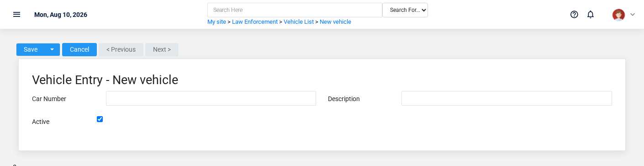
Task: Open Vehicle List breadcrumb link
Action: click(299, 22)
